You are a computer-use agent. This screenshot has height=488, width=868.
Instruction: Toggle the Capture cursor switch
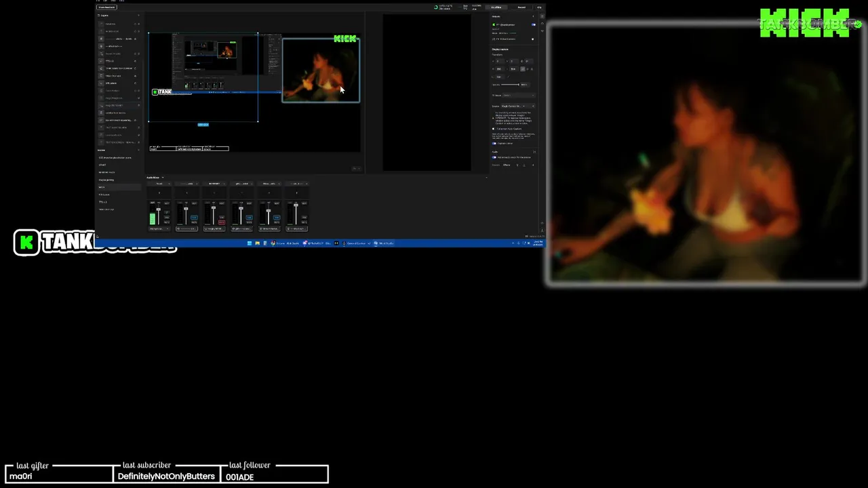(494, 144)
